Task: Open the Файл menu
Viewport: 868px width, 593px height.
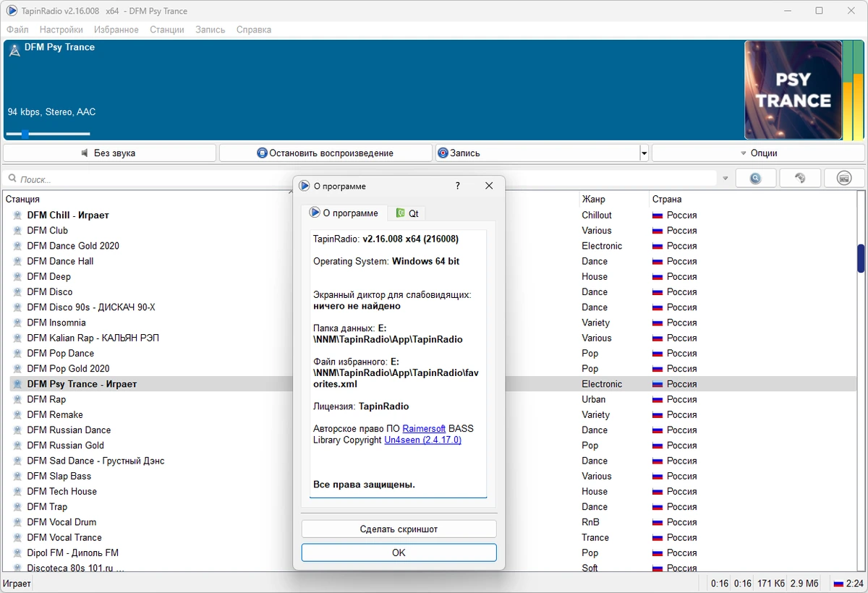Action: pyautogui.click(x=17, y=30)
